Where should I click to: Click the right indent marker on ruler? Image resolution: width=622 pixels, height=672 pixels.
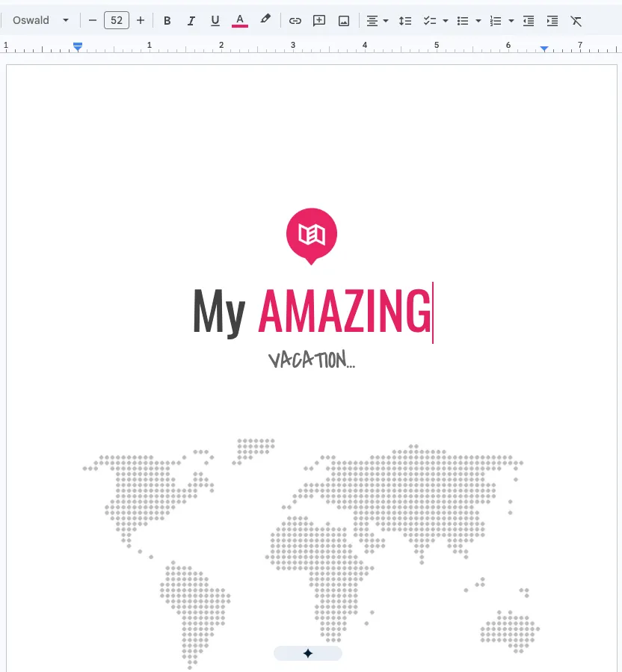pyautogui.click(x=544, y=49)
